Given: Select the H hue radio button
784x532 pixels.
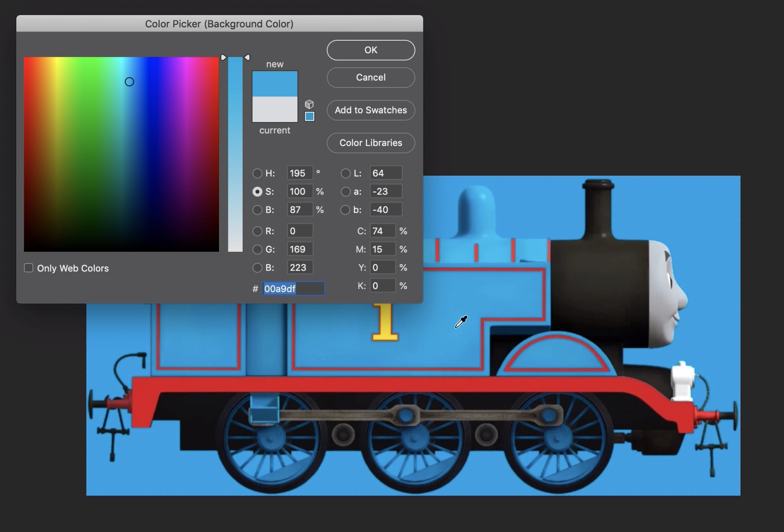Looking at the screenshot, I should tap(257, 173).
